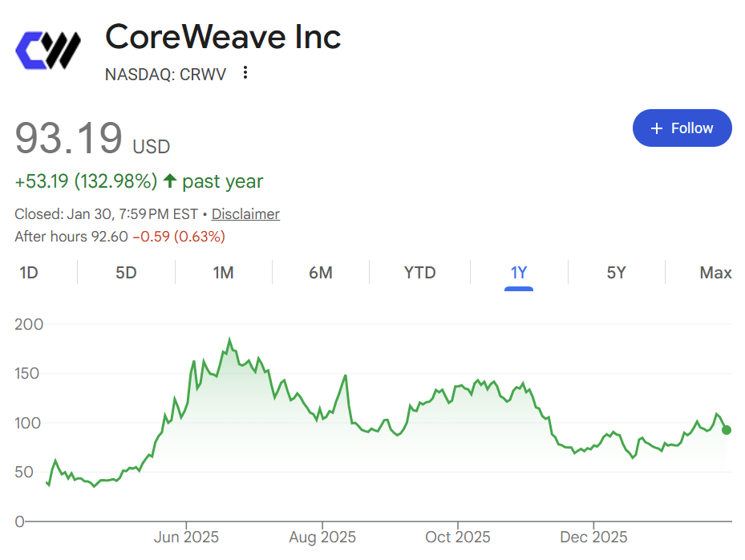Select the 5D time range
The height and width of the screenshot is (560, 745).
(125, 273)
